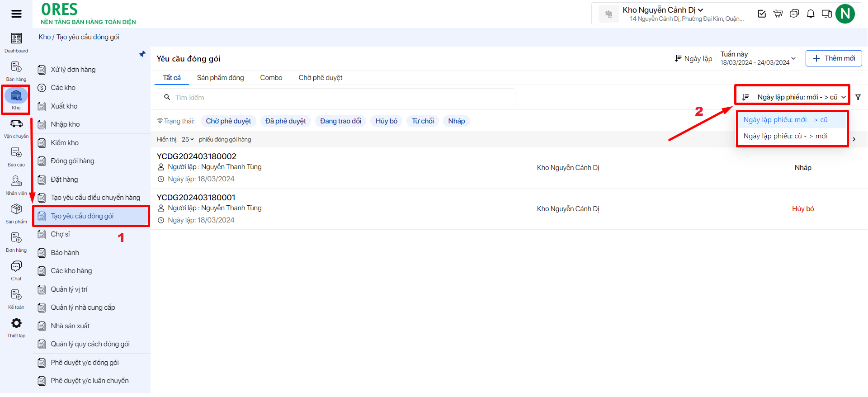The image size is (868, 397).
Task: Click the filter funnel icon
Action: 858,97
